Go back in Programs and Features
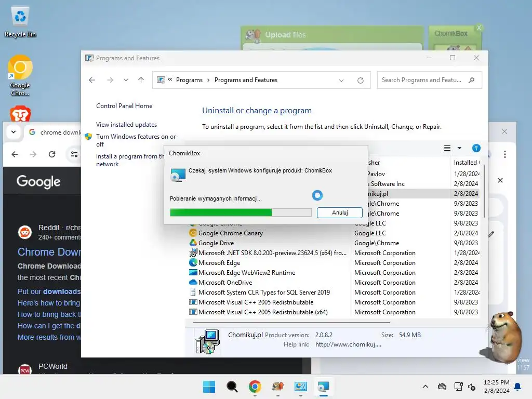This screenshot has width=532, height=399. 92,80
